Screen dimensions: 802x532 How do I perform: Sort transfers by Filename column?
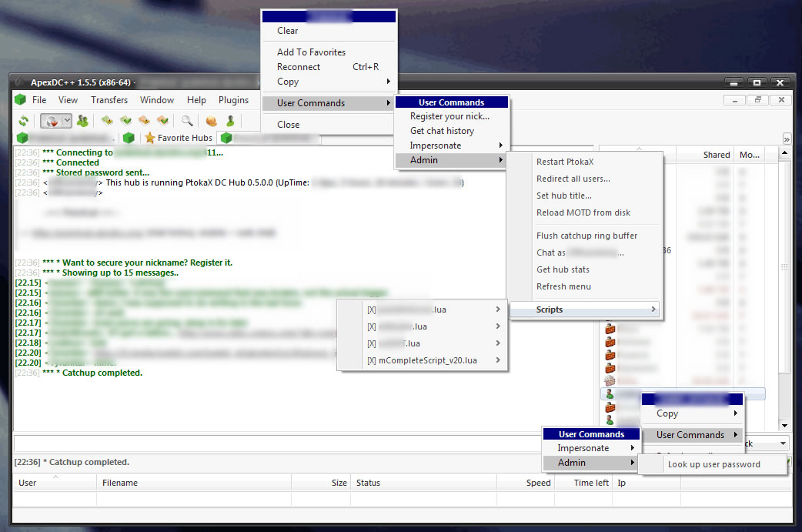(194, 483)
